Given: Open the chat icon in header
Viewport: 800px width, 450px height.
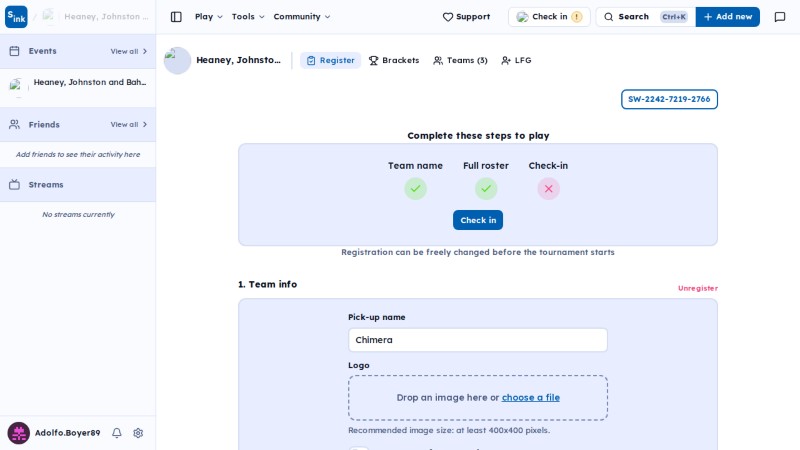Looking at the screenshot, I should click(780, 17).
